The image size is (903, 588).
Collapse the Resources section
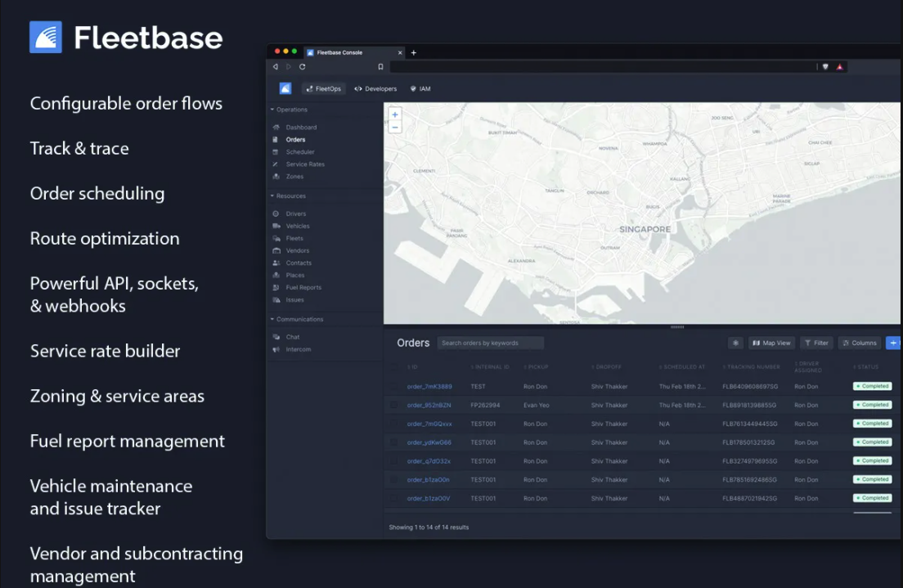(271, 195)
